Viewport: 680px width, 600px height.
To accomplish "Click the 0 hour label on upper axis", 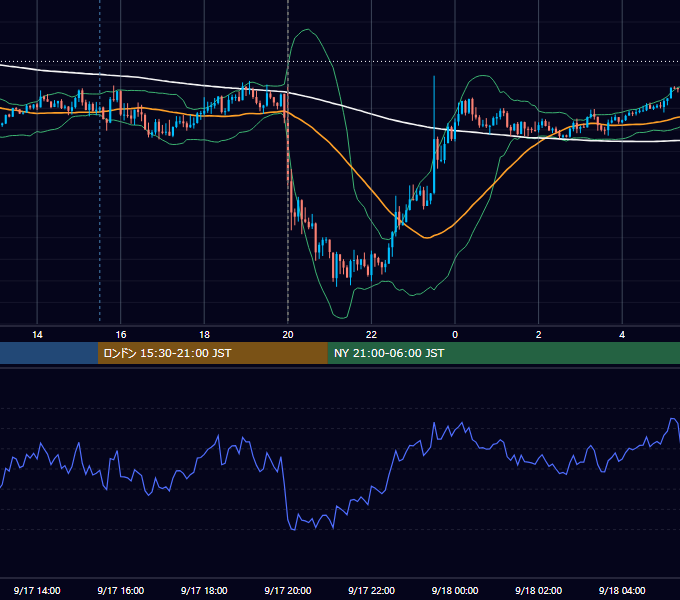I will coord(455,335).
